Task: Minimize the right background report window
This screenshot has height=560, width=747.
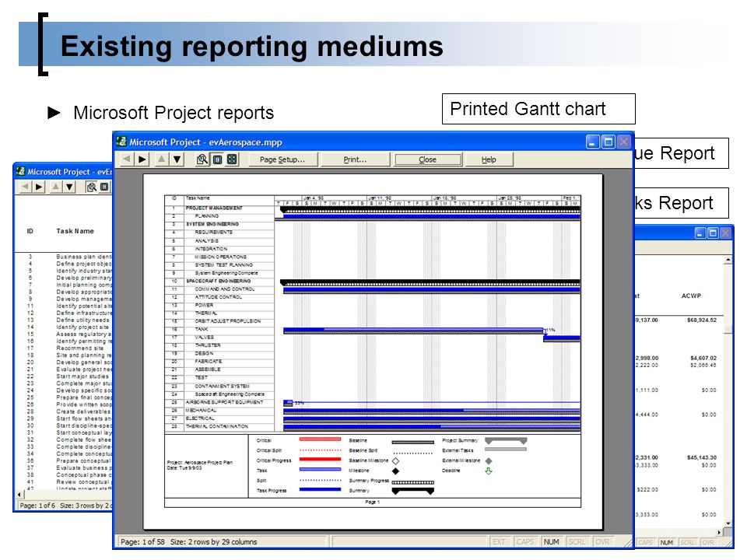Action: coord(700,233)
